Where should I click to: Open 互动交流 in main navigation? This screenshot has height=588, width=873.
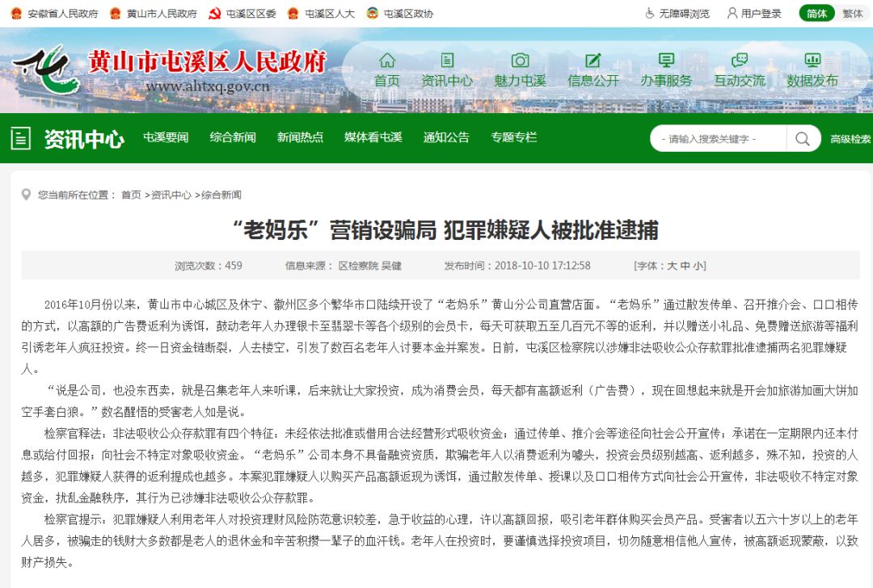pos(740,81)
